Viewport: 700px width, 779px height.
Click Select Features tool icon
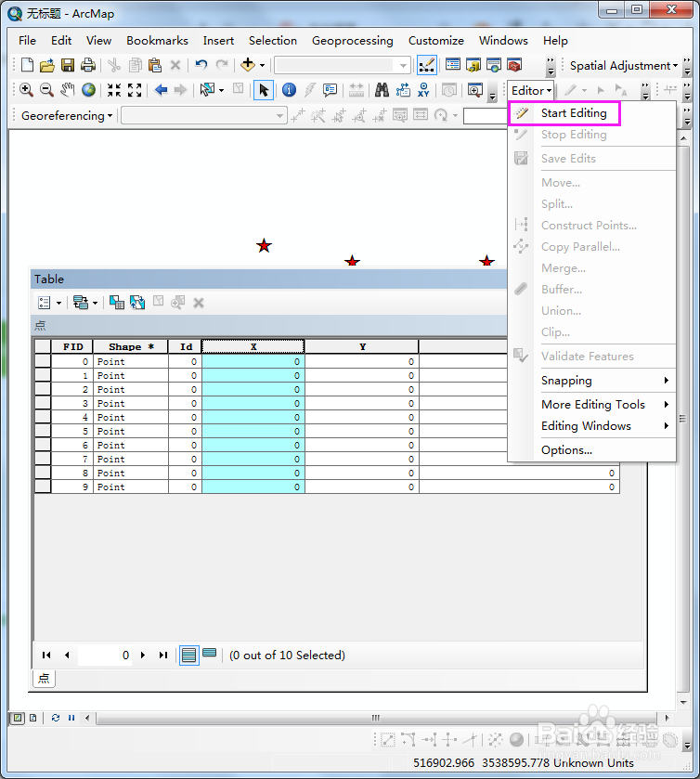208,90
